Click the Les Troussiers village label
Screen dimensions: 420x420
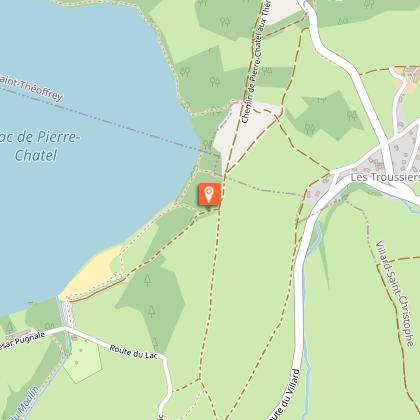(x=385, y=177)
